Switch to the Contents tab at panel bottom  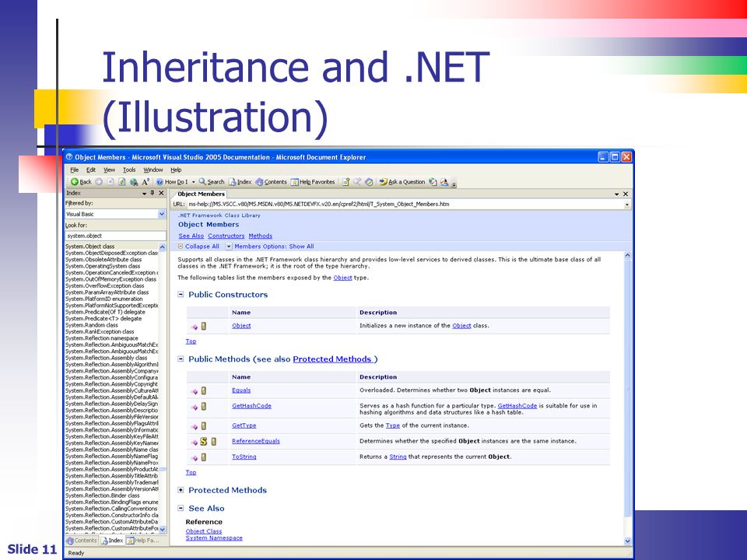point(82,541)
